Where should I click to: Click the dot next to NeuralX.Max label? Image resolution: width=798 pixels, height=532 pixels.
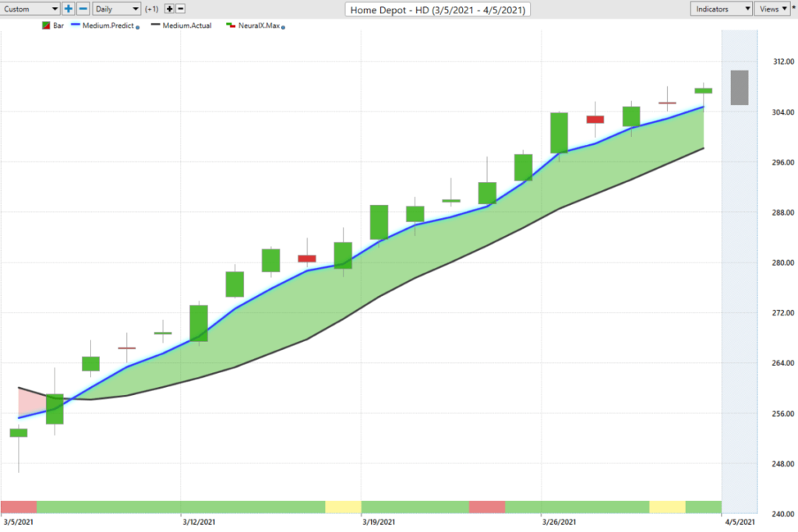coord(283,27)
